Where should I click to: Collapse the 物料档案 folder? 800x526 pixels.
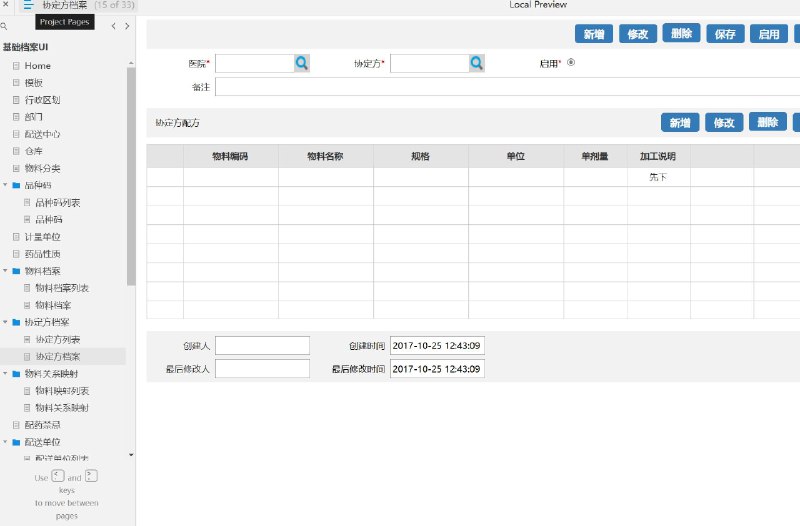pos(5,271)
